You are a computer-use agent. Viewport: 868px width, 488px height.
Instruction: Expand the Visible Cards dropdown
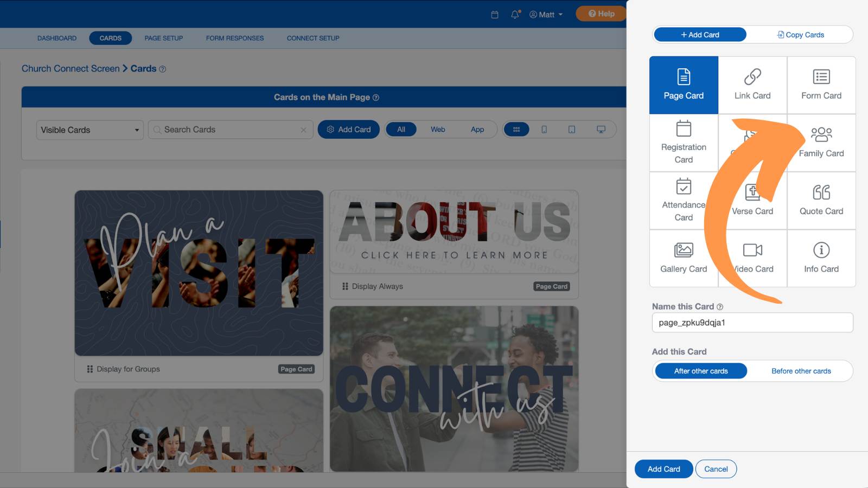point(90,130)
